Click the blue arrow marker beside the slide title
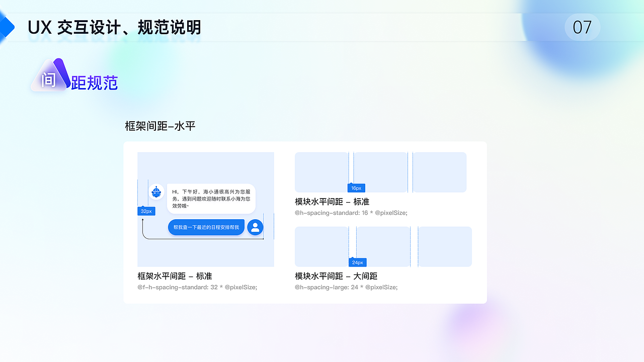 coord(6,27)
